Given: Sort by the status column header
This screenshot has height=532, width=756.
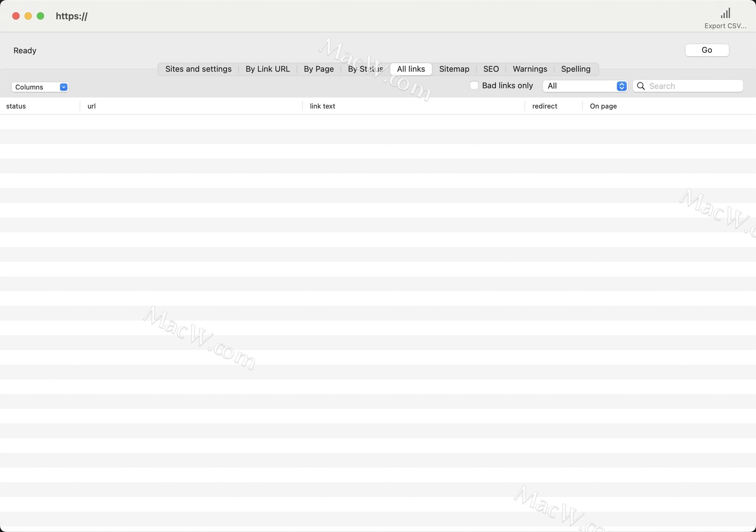Looking at the screenshot, I should coord(40,106).
